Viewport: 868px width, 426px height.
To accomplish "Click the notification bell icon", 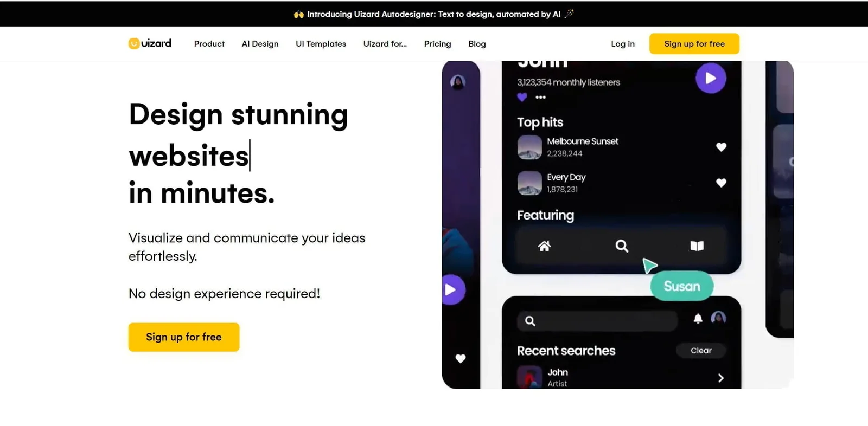I will 698,319.
